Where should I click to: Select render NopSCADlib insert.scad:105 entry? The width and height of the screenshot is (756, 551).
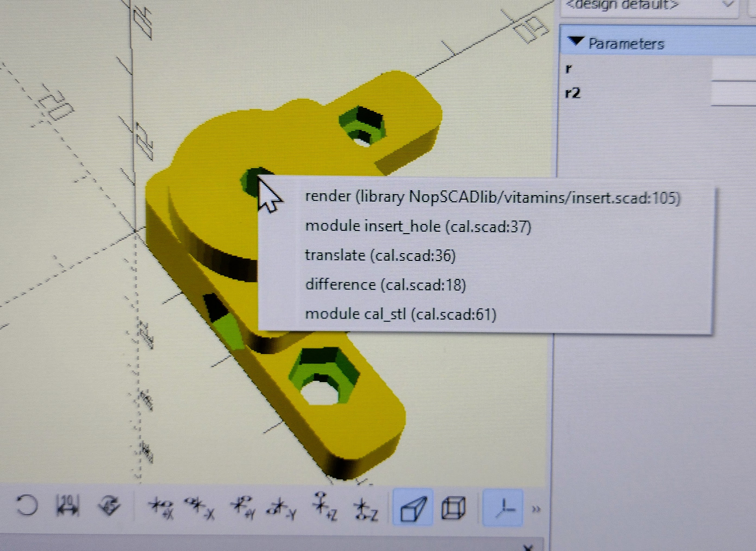(492, 197)
